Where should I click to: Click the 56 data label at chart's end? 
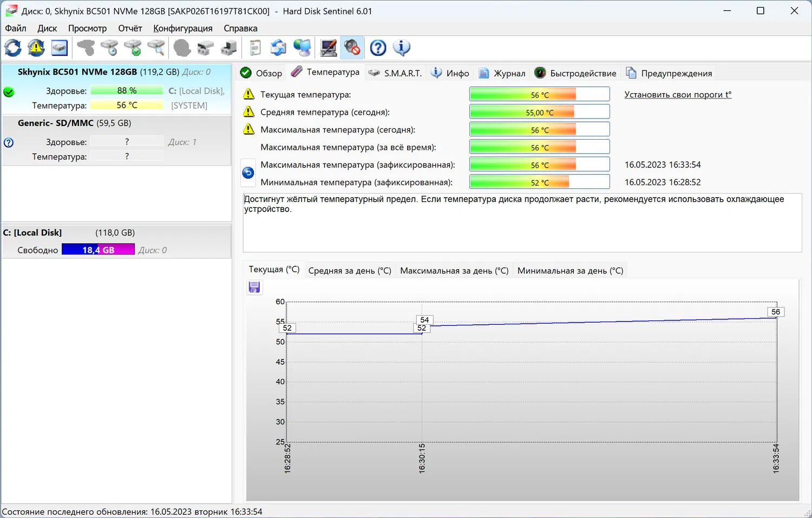pyautogui.click(x=776, y=312)
